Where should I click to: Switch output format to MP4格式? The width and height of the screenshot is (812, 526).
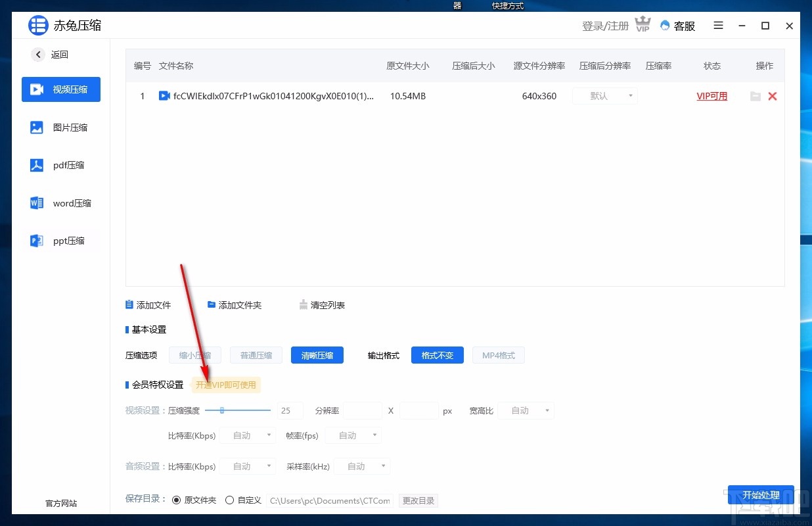[498, 355]
